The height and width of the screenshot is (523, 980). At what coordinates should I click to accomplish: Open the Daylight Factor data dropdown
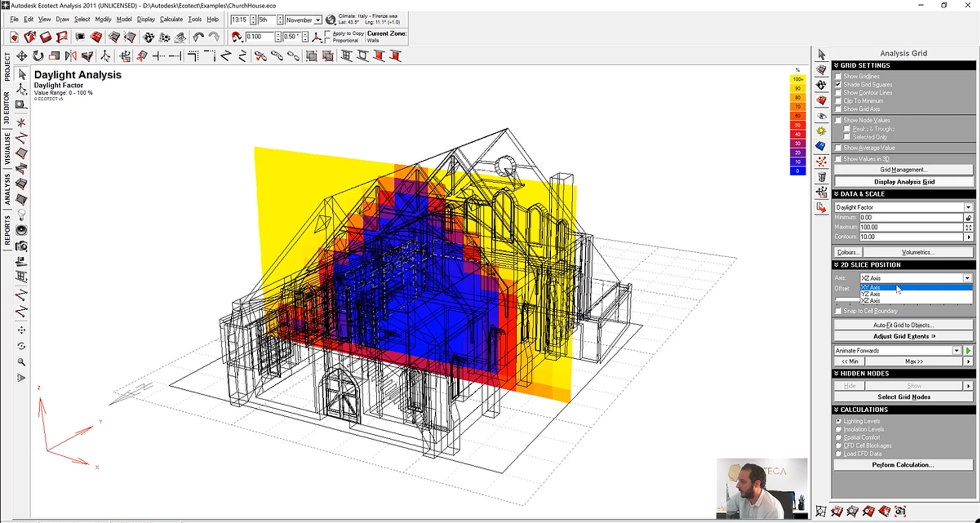968,207
